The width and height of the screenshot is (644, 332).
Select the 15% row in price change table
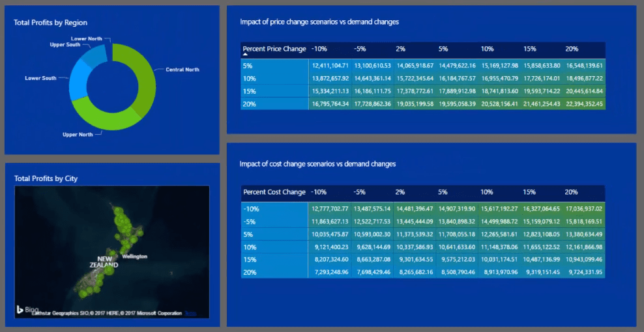coord(423,91)
